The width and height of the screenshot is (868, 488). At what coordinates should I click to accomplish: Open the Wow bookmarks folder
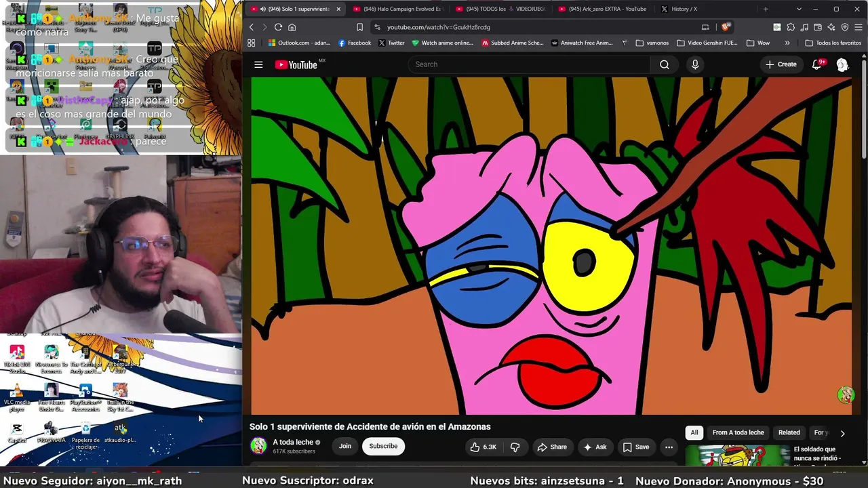point(758,43)
